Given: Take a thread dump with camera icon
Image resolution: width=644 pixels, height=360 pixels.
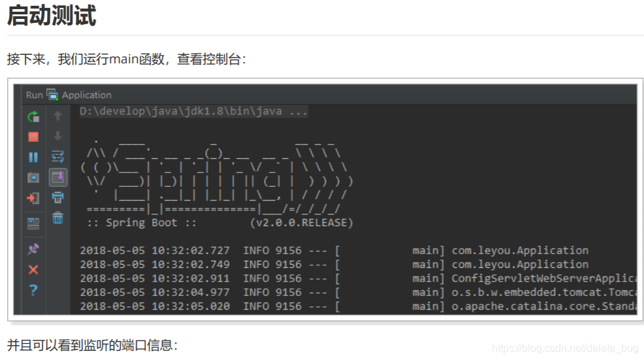Looking at the screenshot, I should (x=33, y=178).
